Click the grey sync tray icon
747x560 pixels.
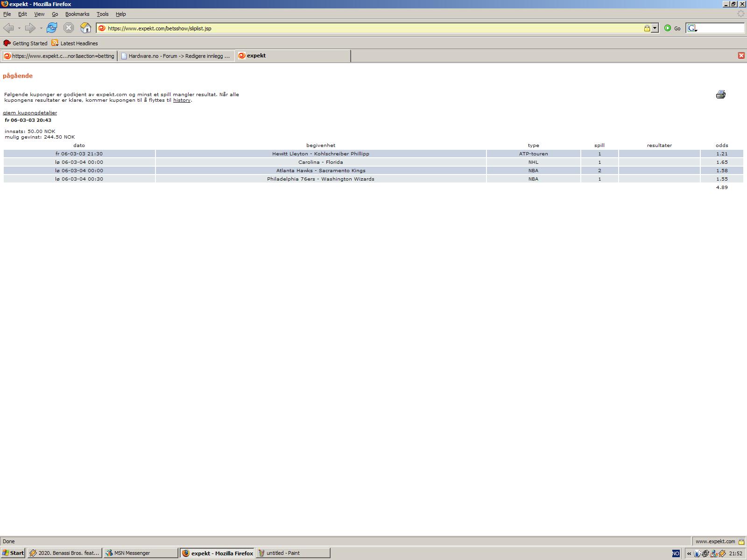[x=705, y=553]
